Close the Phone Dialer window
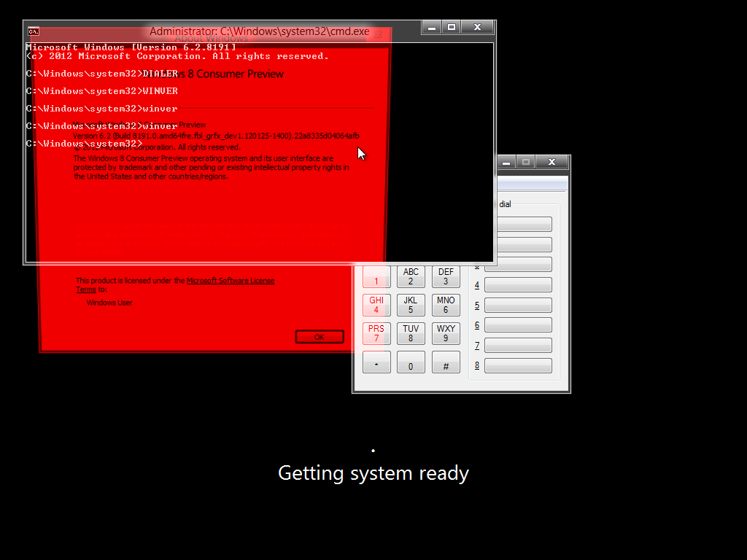The image size is (747, 560). point(551,163)
